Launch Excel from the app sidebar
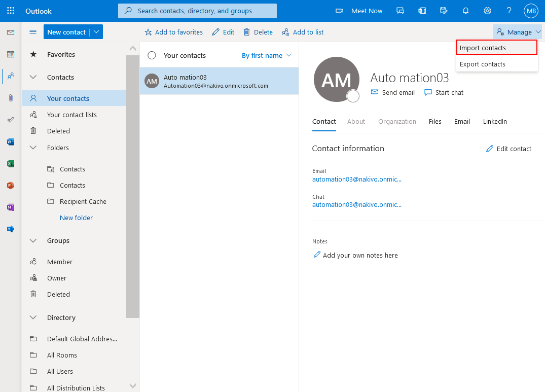This screenshot has height=392, width=545. pos(10,163)
